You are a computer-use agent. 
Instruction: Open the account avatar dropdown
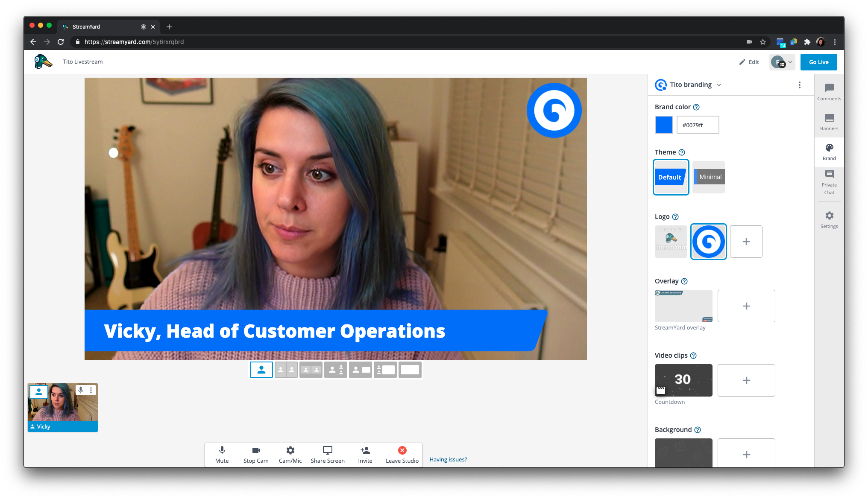(x=782, y=62)
